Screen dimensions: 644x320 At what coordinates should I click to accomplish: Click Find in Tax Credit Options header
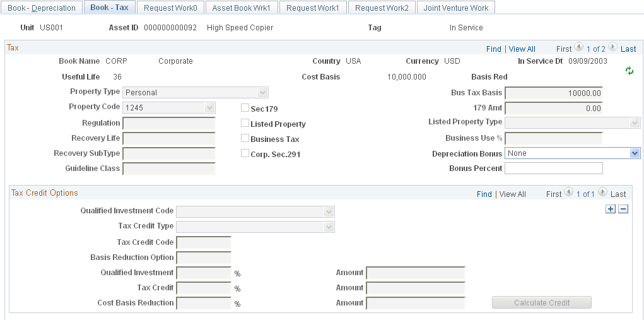click(x=484, y=194)
